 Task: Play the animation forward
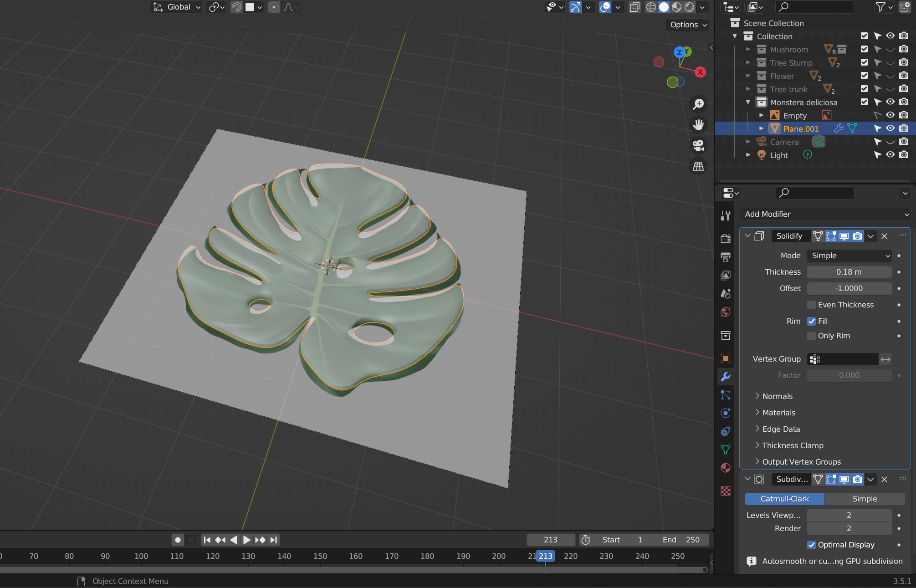tap(246, 540)
